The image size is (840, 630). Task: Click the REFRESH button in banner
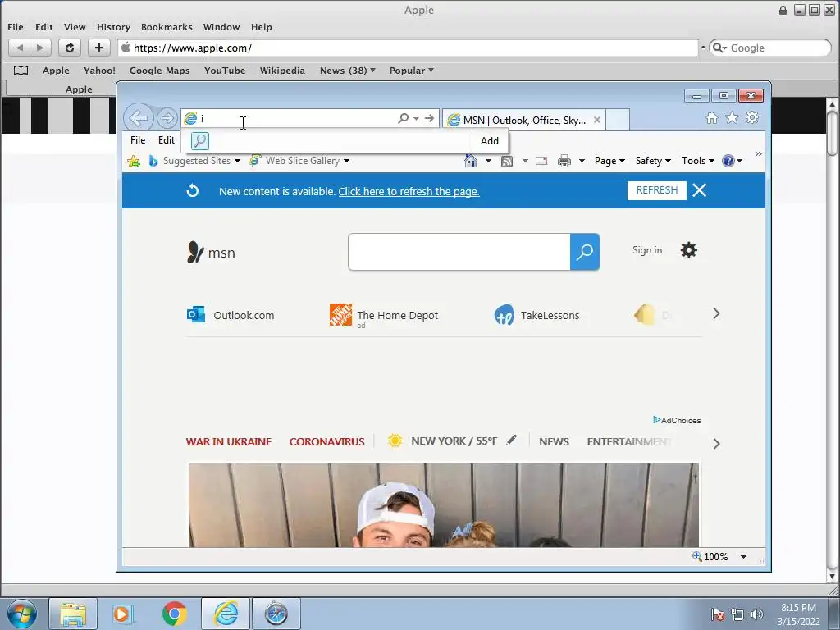657,190
